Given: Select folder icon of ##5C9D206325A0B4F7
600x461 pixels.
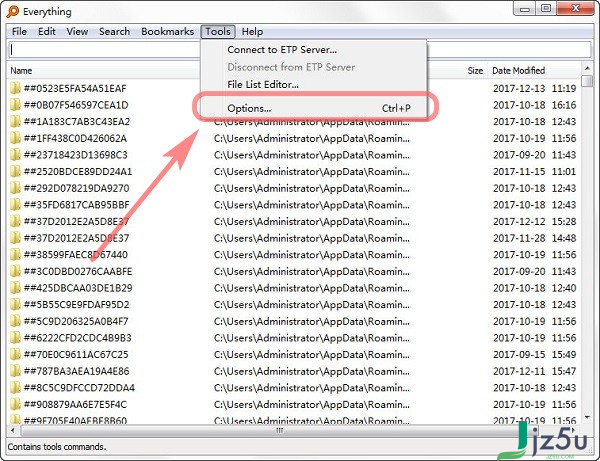Looking at the screenshot, I should pos(15,321).
